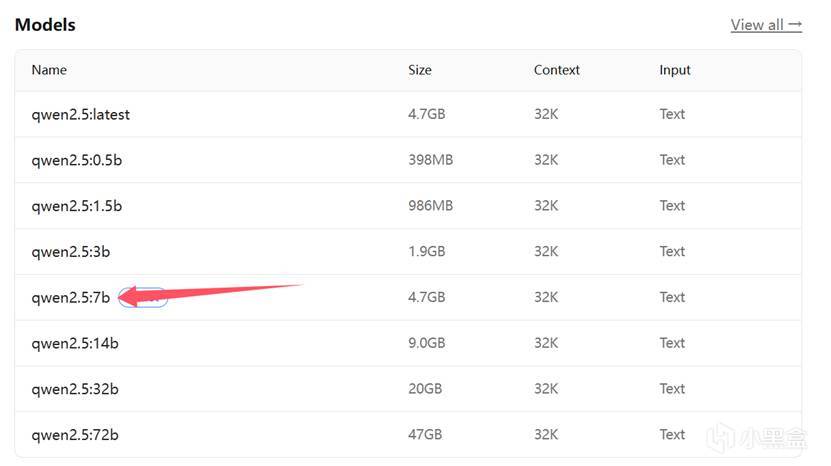Image resolution: width=831 pixels, height=466 pixels.
Task: Open the qwen2.5:0.5b model
Action: tap(78, 160)
